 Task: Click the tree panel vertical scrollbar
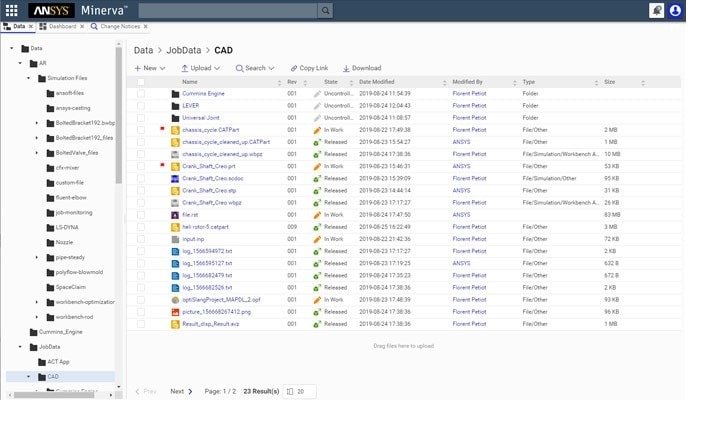119,115
